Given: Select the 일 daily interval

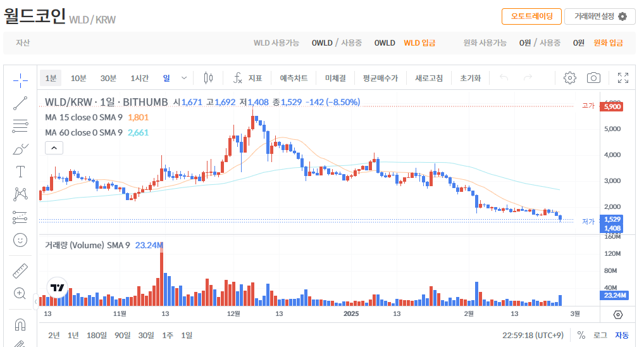Looking at the screenshot, I should (x=166, y=78).
